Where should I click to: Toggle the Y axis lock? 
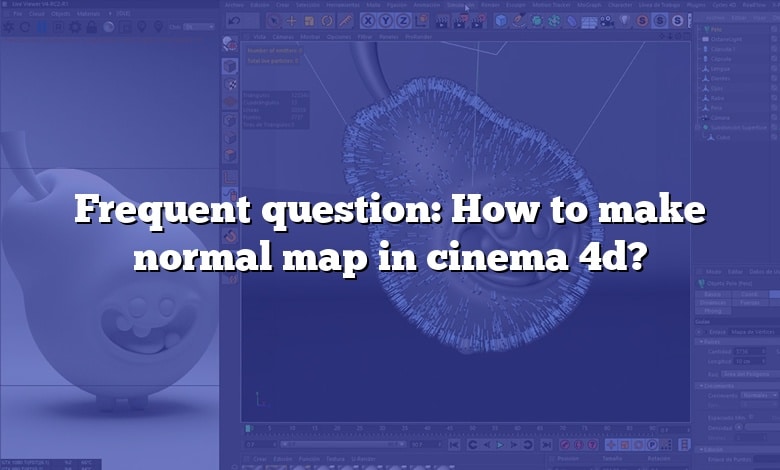click(x=386, y=21)
